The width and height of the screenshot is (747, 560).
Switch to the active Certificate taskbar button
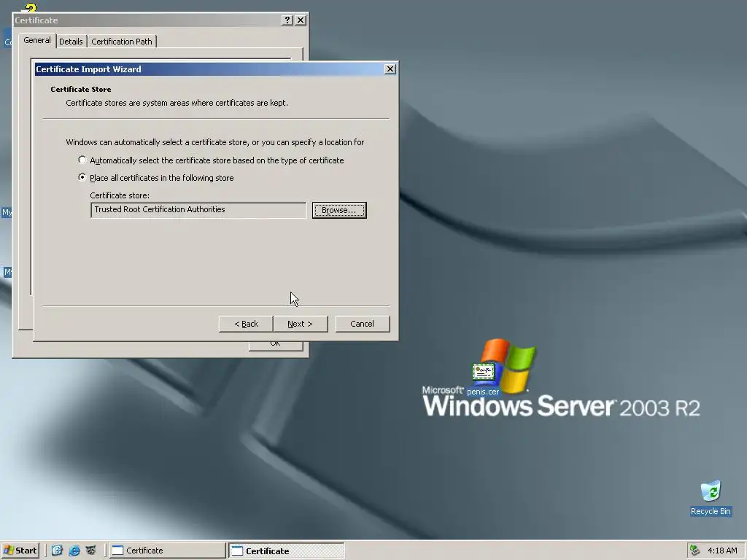tap(286, 551)
